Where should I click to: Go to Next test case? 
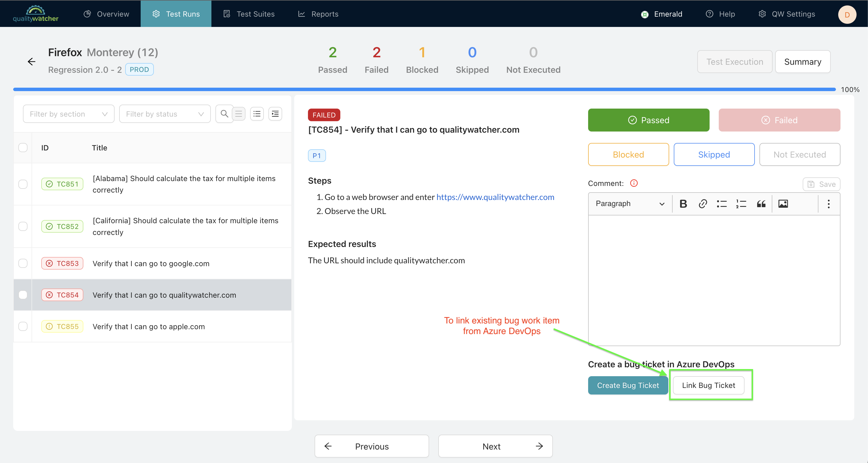tap(495, 446)
